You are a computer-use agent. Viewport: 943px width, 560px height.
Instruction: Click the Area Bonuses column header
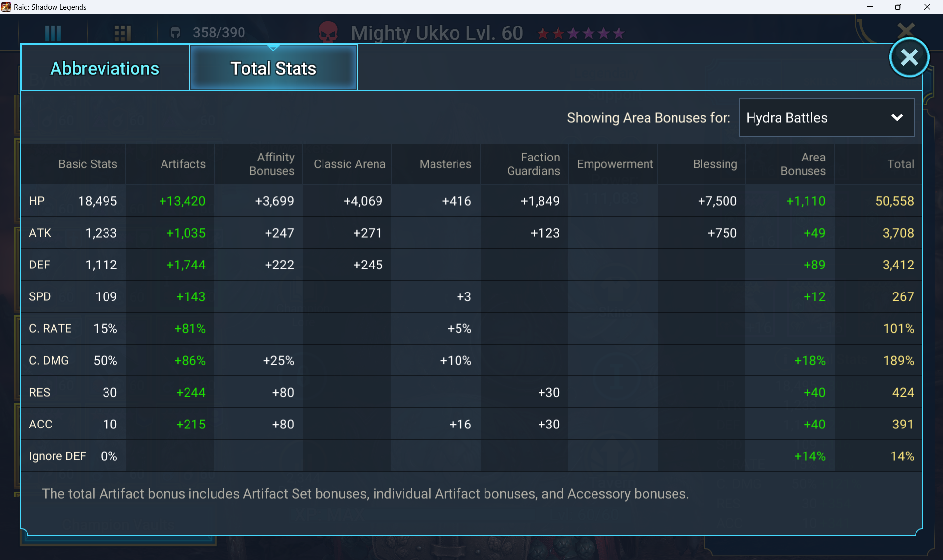point(803,164)
